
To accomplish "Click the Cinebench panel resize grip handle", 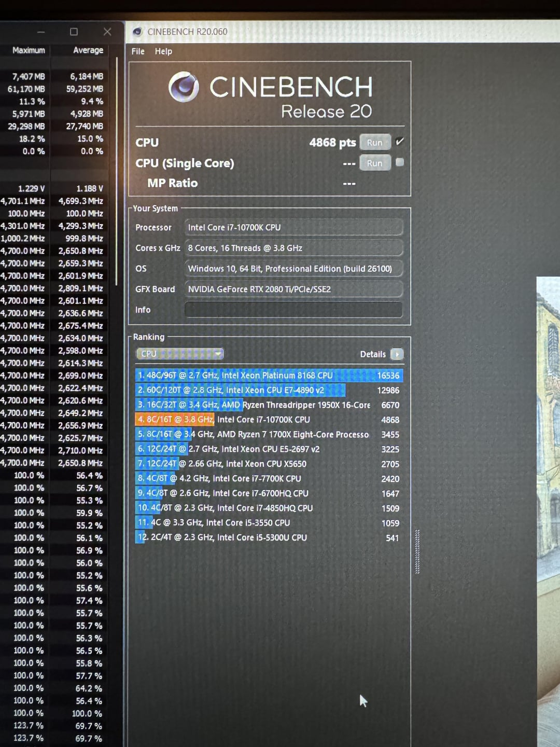I will point(417,552).
